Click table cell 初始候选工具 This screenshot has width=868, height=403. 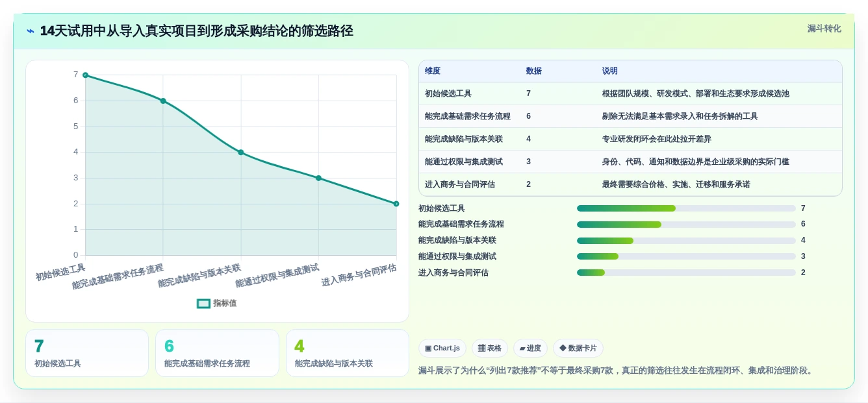[x=448, y=93]
